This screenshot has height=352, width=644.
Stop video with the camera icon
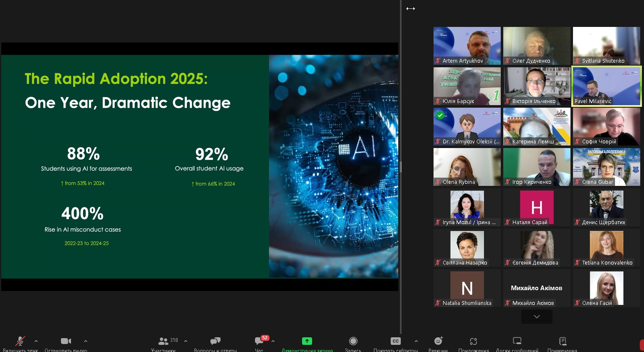(66, 341)
